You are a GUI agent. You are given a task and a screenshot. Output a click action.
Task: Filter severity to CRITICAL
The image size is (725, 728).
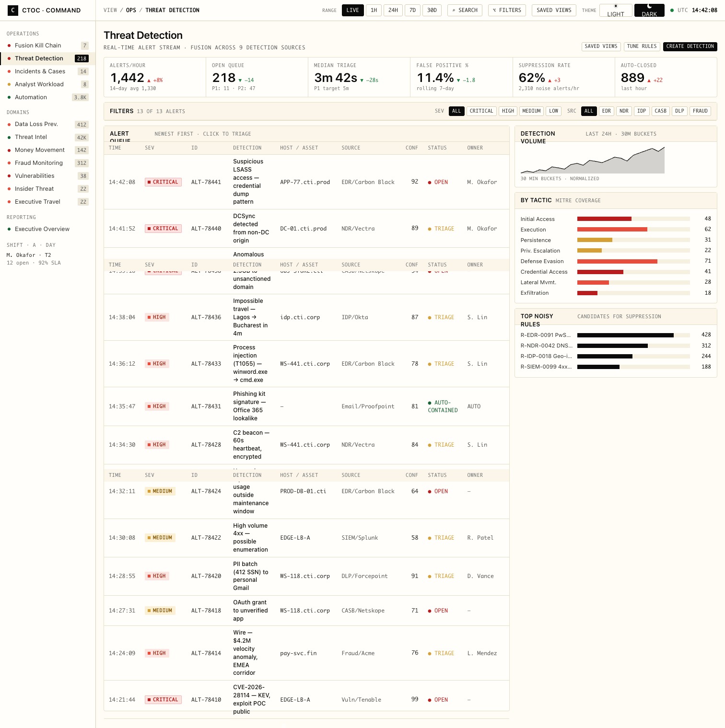coord(481,111)
